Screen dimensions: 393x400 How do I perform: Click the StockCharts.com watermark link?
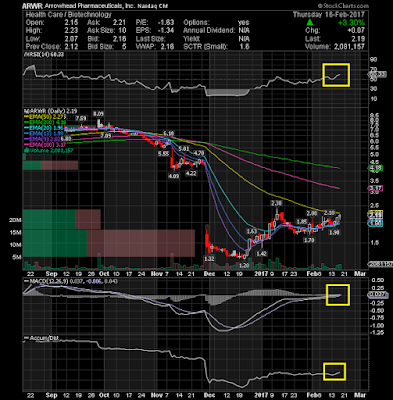click(343, 6)
